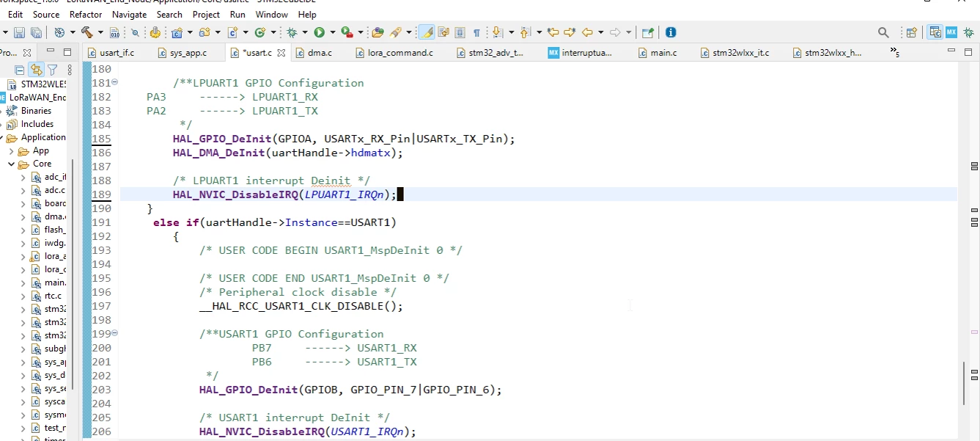Open the Run dropdown arrow

(x=332, y=32)
